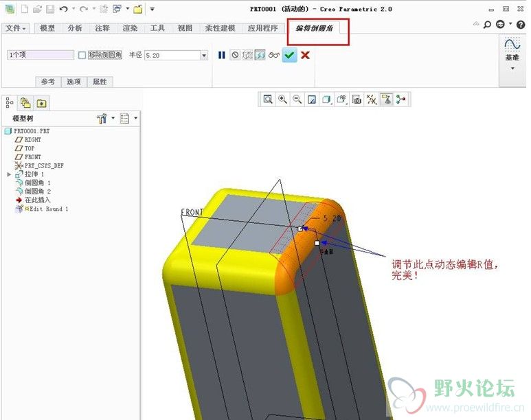Switch to the 渲染 ribbon tab
The image size is (531, 420).
click(130, 28)
